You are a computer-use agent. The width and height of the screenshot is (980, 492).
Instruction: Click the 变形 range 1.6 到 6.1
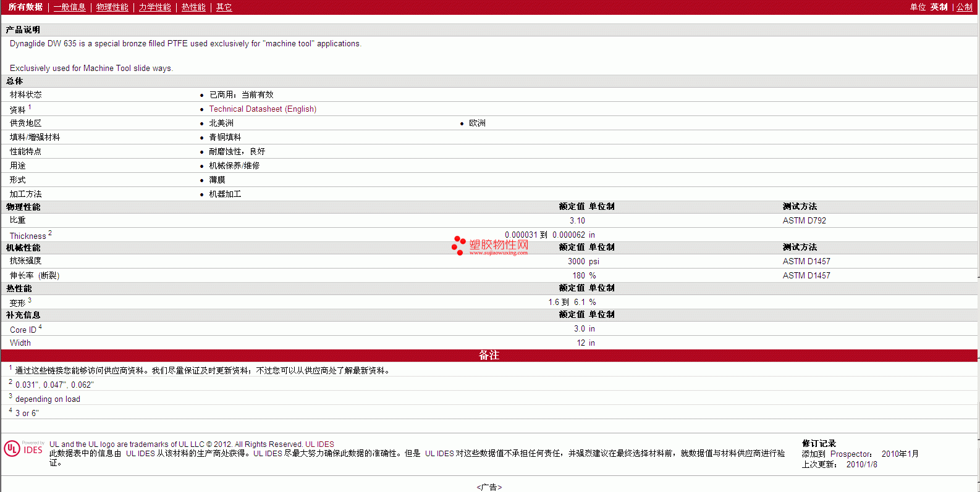coord(567,302)
